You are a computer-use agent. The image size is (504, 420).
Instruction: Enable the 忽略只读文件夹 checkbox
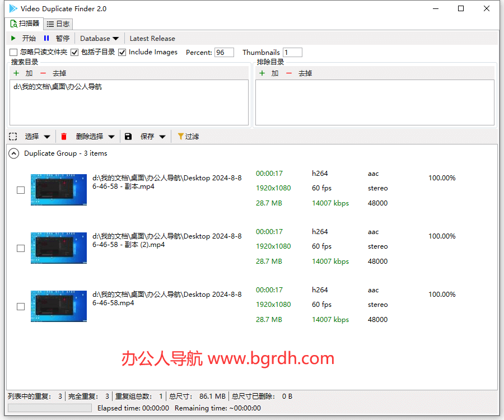[13, 52]
